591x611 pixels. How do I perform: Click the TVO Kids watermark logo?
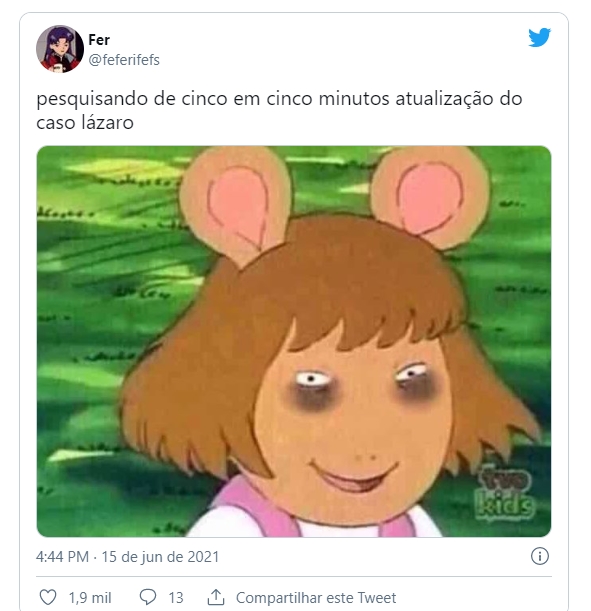coord(505,493)
